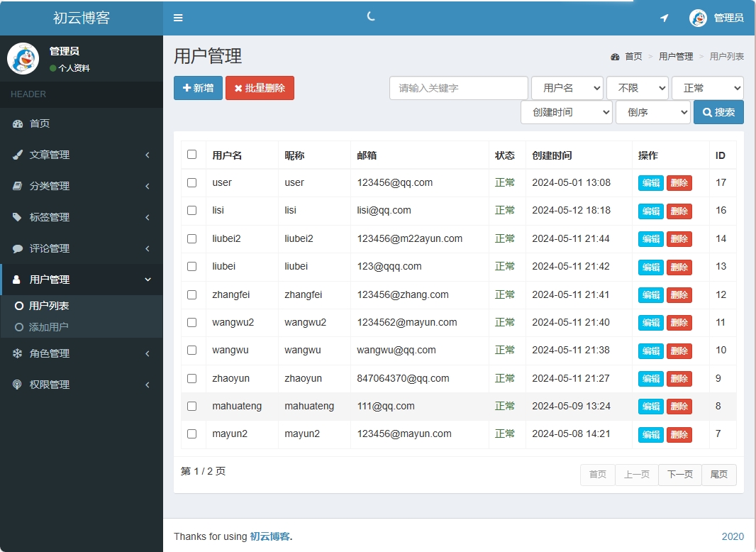Image resolution: width=756 pixels, height=552 pixels.
Task: Click the 新增 button to add a user
Action: (x=197, y=88)
